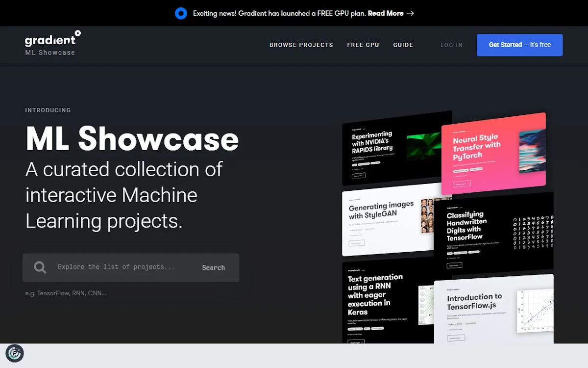Open the Browse Projects menu
The height and width of the screenshot is (368, 588).
point(301,45)
